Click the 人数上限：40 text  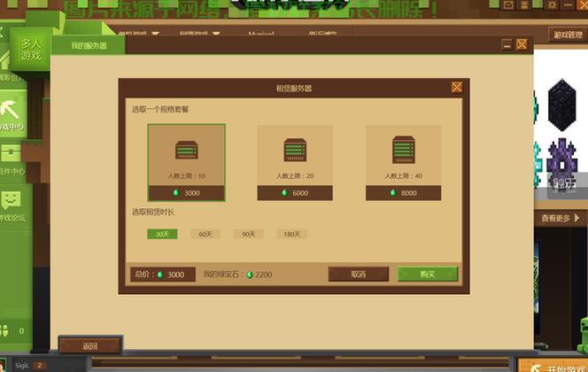[404, 176]
